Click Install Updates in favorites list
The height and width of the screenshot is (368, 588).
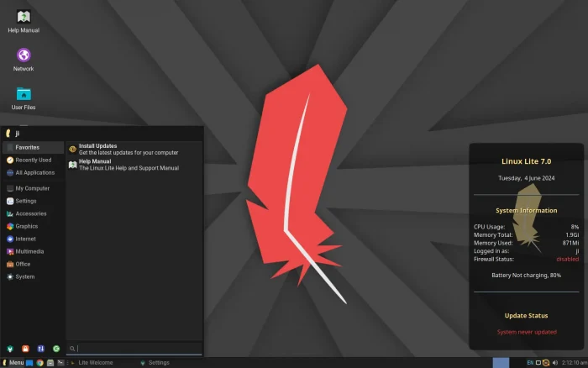97,146
